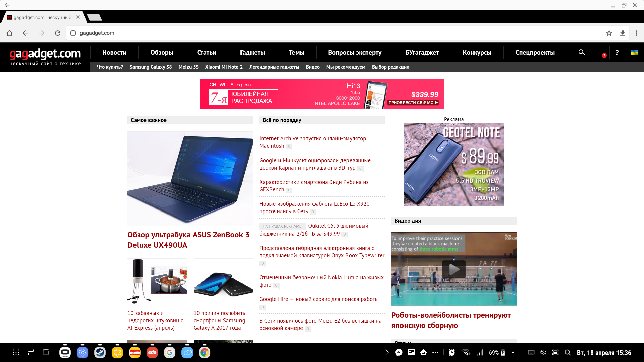Launch Gear VR app from taskbar

click(x=65, y=352)
